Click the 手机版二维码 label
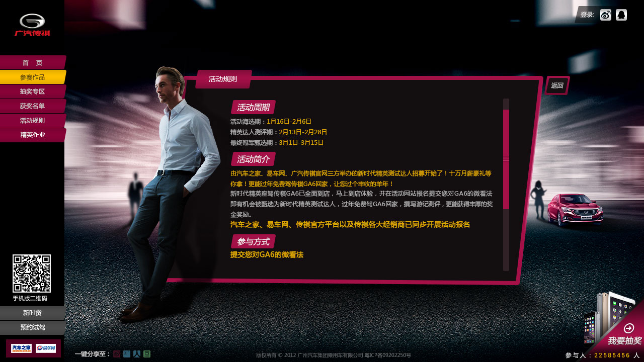 click(x=30, y=299)
